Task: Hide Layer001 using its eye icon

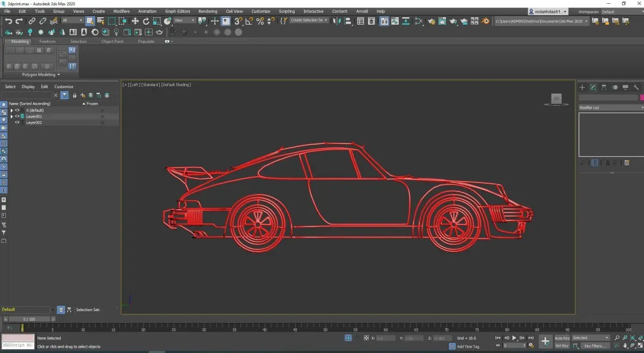Action: pyautogui.click(x=17, y=116)
